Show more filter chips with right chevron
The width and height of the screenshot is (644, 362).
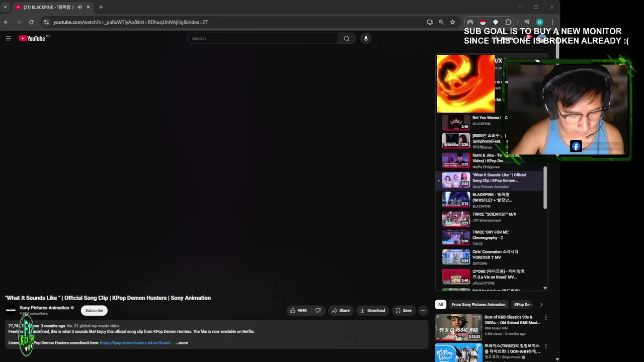(541, 304)
